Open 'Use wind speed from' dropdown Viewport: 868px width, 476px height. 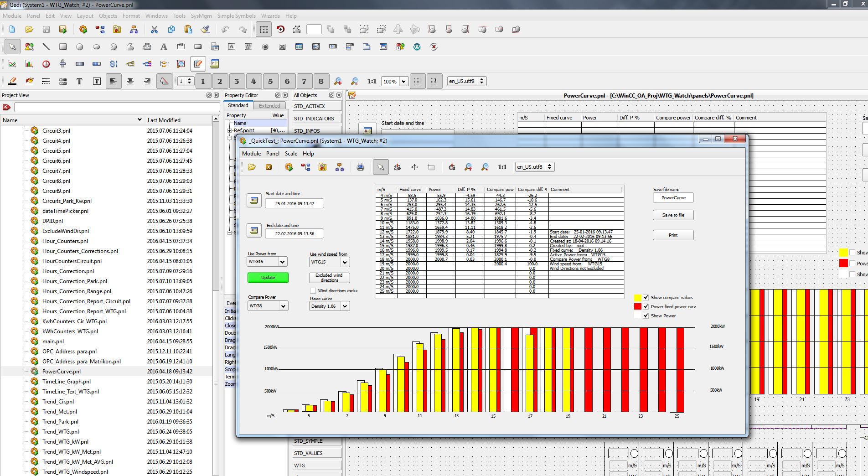pos(345,262)
